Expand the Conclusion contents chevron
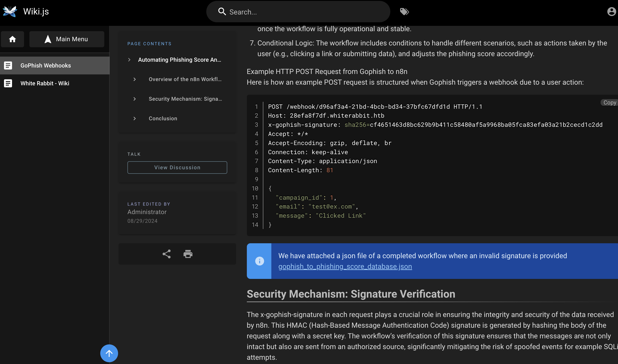The width and height of the screenshot is (618, 364). tap(134, 119)
